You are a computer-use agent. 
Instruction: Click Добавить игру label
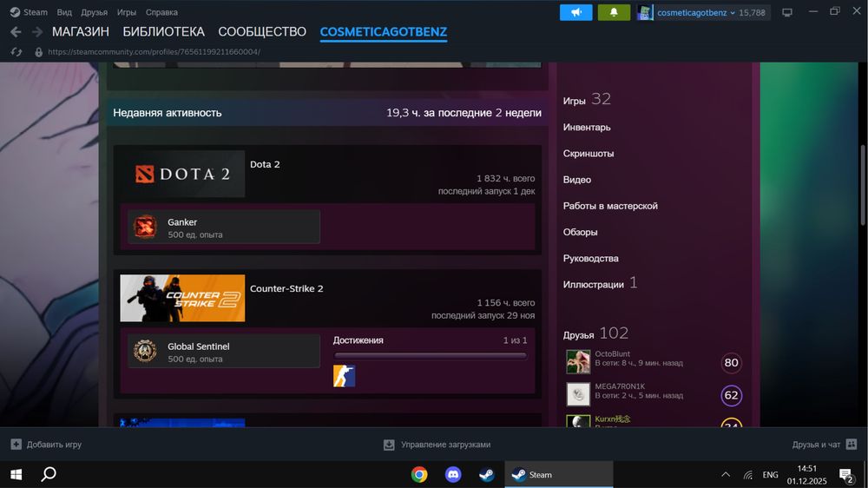click(x=54, y=445)
